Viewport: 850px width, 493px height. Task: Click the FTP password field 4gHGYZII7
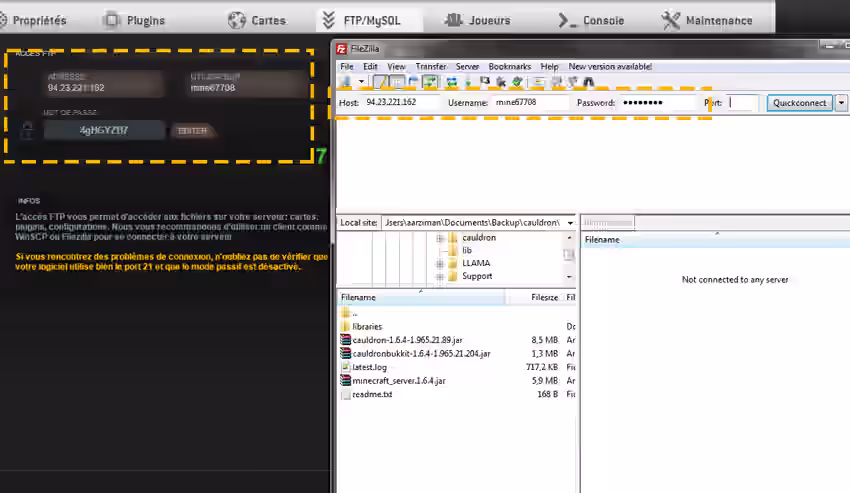104,130
